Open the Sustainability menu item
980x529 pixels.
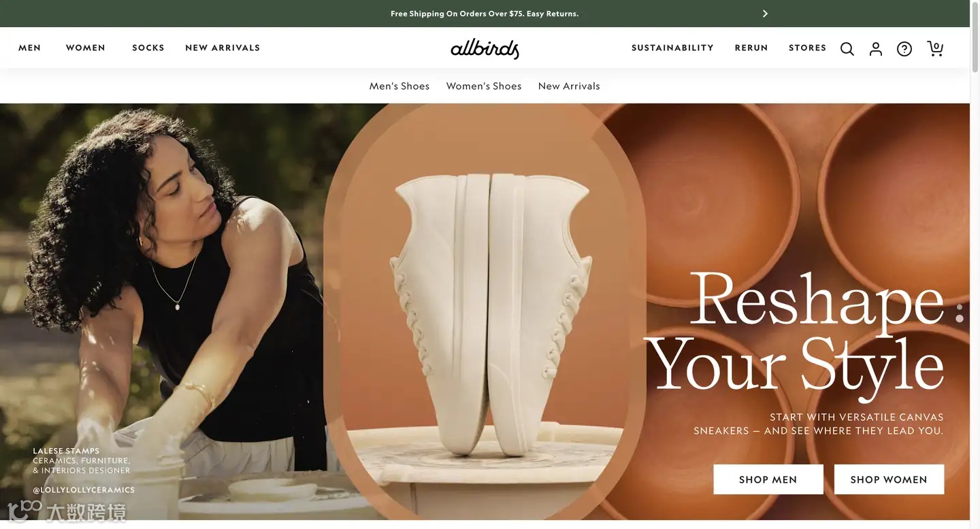pos(672,48)
